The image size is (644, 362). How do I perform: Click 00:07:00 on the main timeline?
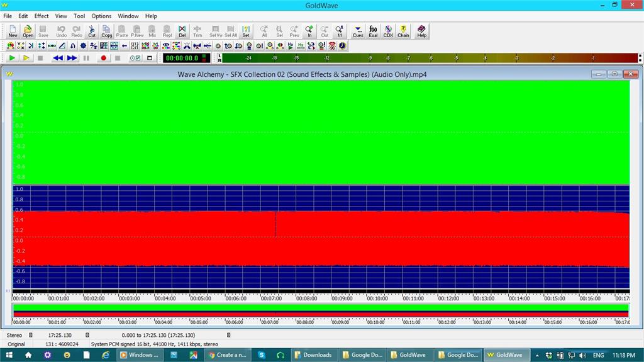[271, 298]
